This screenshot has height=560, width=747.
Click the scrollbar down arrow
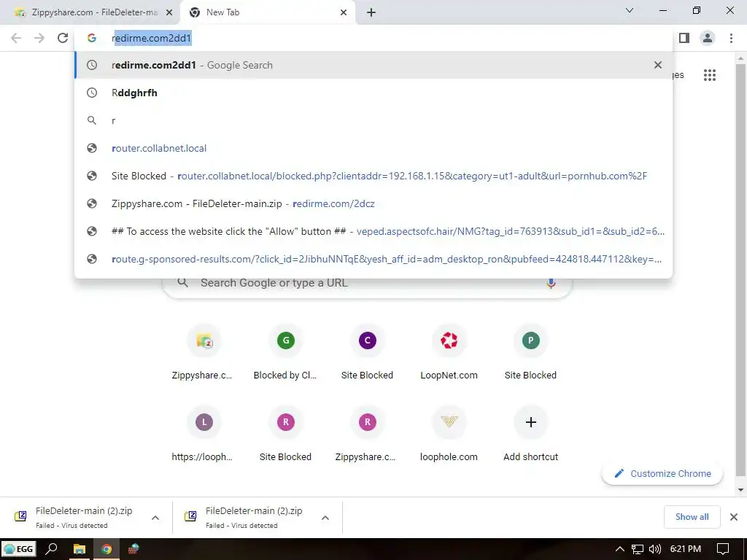740,489
